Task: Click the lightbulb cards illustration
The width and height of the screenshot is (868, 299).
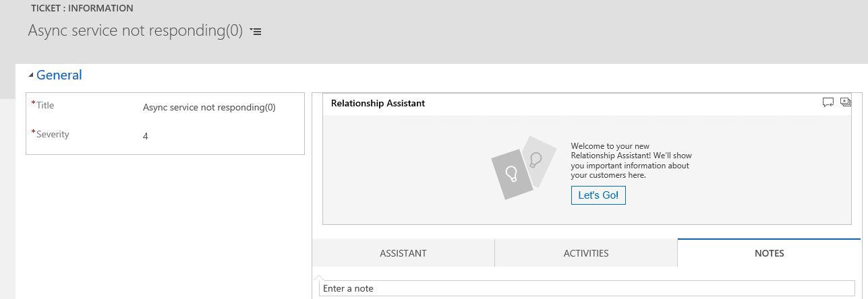Action: [x=524, y=168]
